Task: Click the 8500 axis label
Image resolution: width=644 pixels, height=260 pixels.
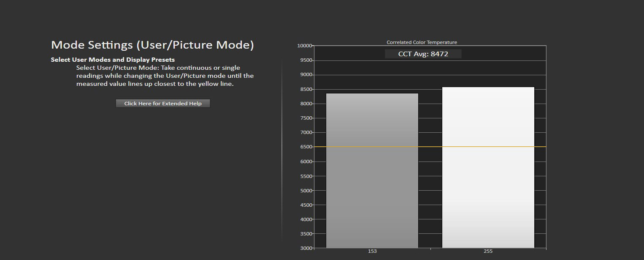Action: point(306,89)
